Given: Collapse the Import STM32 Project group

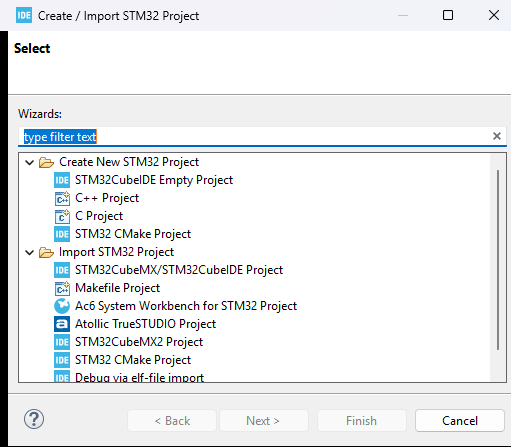Looking at the screenshot, I should 30,252.
